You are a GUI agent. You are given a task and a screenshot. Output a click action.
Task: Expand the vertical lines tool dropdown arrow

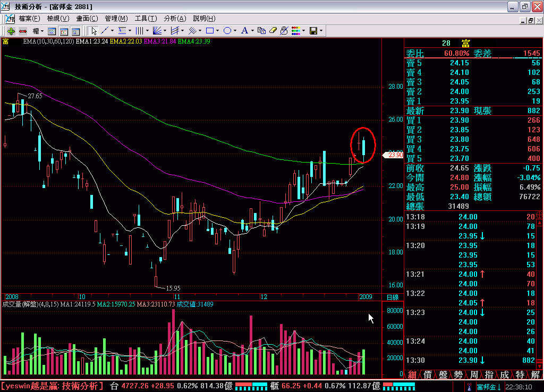(148, 31)
